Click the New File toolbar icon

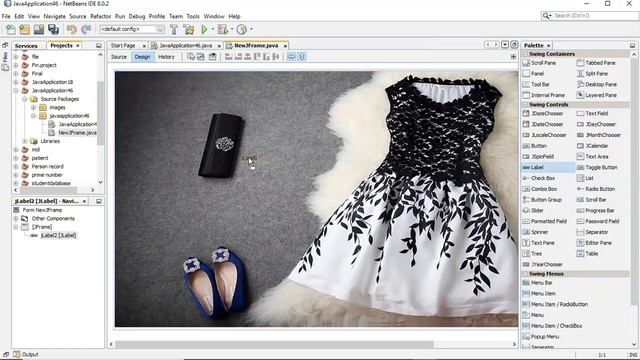tap(11, 29)
